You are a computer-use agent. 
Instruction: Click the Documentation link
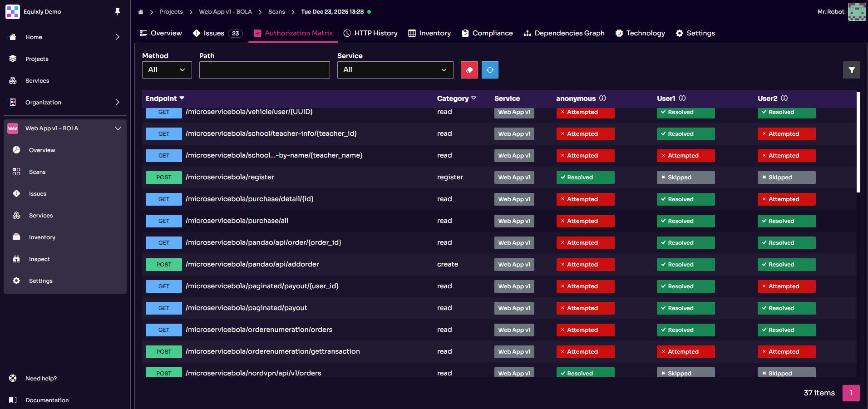point(47,400)
